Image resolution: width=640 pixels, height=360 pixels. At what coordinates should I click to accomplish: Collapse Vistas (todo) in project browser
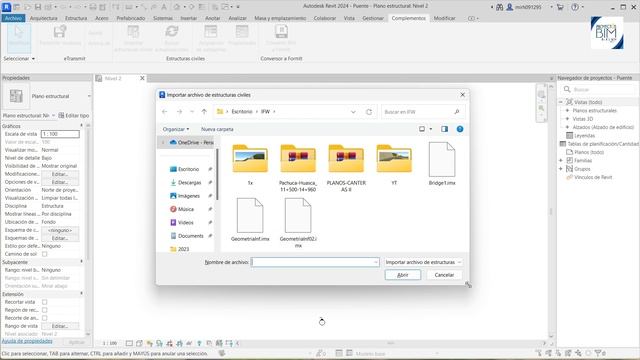[561, 102]
